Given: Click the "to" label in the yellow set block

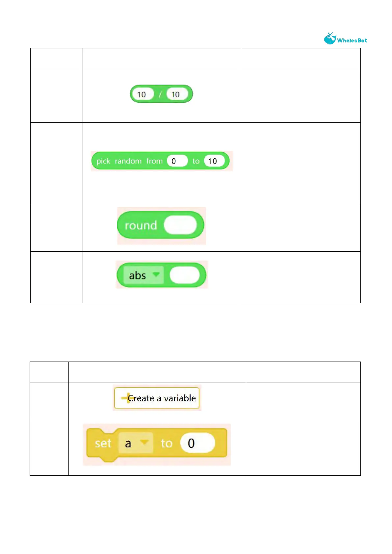Looking at the screenshot, I should pyautogui.click(x=167, y=443).
